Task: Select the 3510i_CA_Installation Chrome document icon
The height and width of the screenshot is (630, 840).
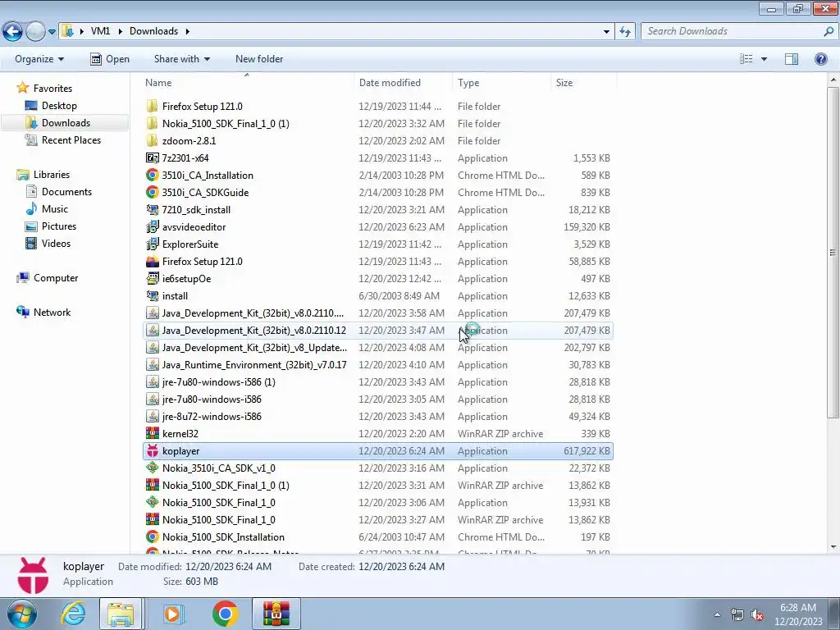Action: tap(152, 176)
